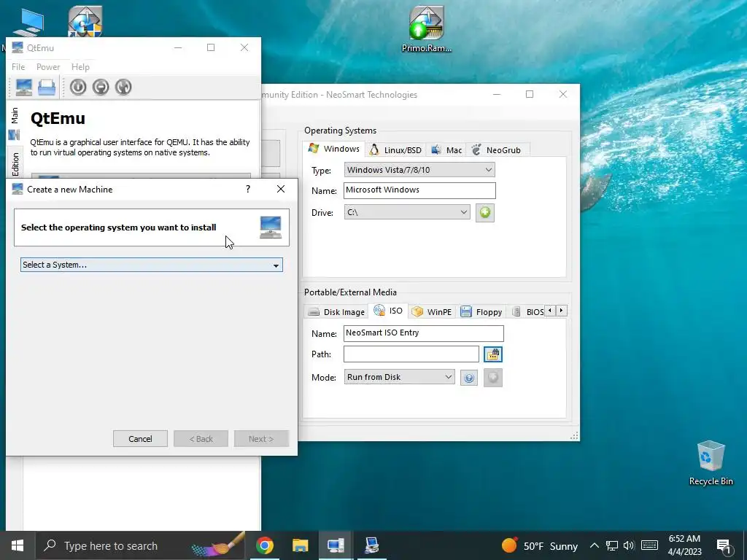The image size is (747, 560).
Task: Open File Explorer from the taskbar
Action: click(x=300, y=545)
